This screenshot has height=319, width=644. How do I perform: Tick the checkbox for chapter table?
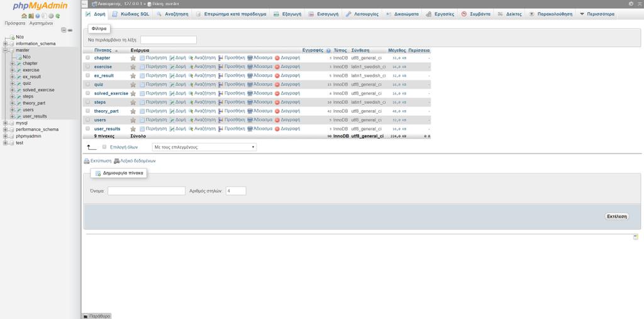tap(87, 57)
